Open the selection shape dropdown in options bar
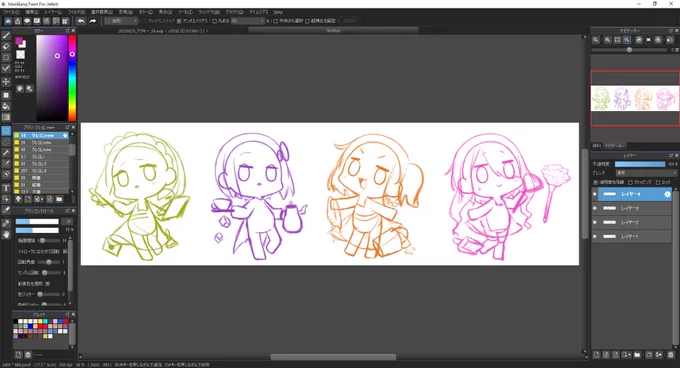The height and width of the screenshot is (368, 680). 121,21
